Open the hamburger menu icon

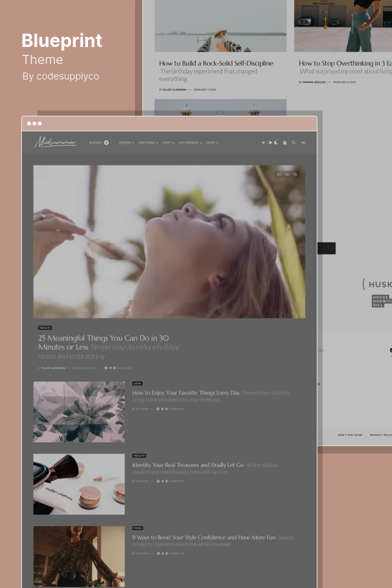click(303, 142)
